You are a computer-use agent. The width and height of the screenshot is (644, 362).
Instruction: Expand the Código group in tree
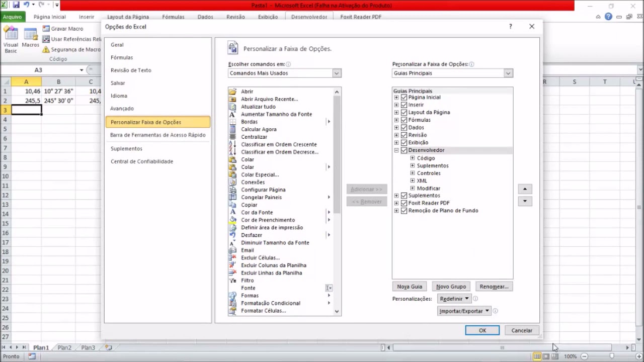tap(413, 158)
